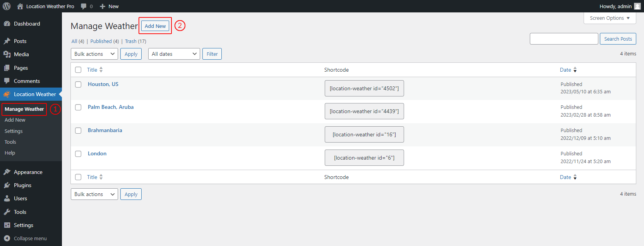Click the Add New button beside title
The width and height of the screenshot is (644, 246).
[155, 26]
